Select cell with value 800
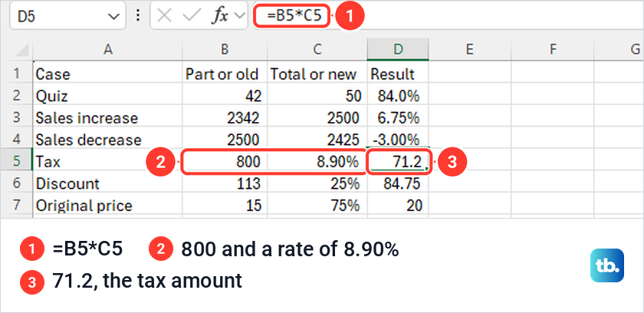 [225, 161]
